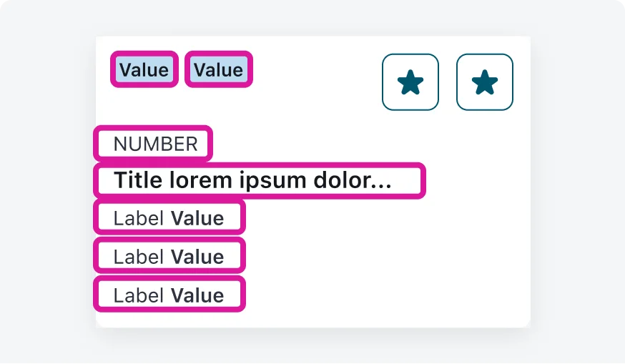Click "Label" in the second Label Value row
Screen dimensions: 625x364
139,257
